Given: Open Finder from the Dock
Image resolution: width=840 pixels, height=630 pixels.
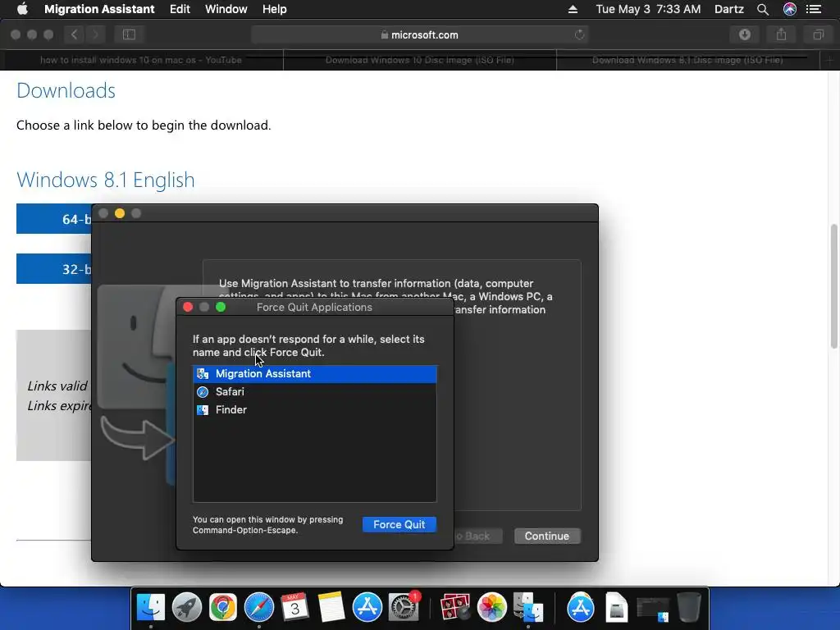Looking at the screenshot, I should pos(151,607).
